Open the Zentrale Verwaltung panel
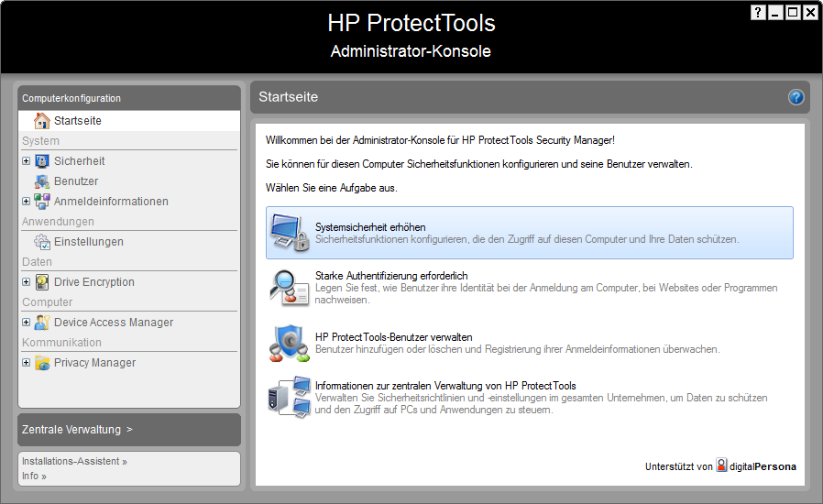This screenshot has width=823, height=504. tap(129, 430)
